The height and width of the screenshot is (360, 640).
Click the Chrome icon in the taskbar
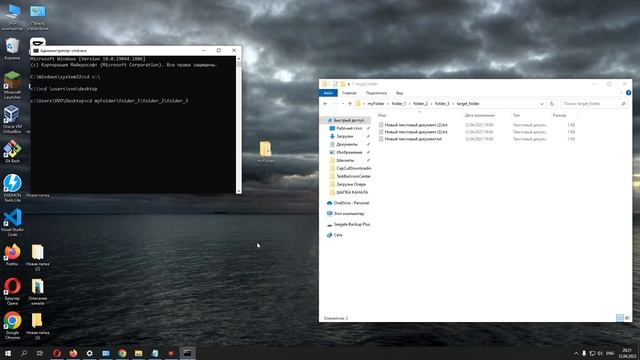pos(122,353)
